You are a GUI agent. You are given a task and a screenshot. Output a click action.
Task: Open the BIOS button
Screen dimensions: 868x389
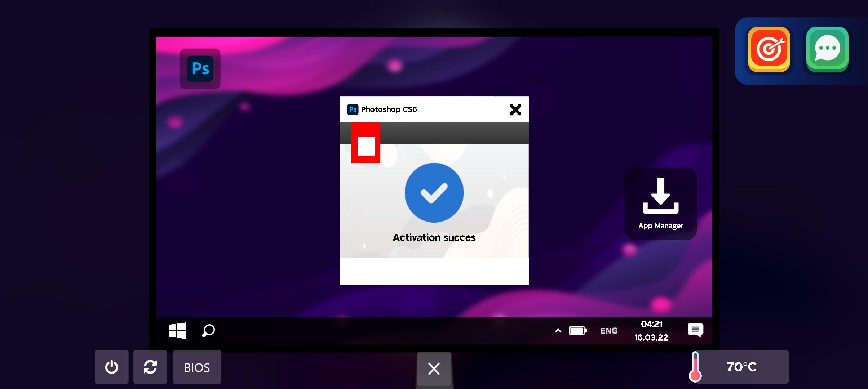(197, 367)
